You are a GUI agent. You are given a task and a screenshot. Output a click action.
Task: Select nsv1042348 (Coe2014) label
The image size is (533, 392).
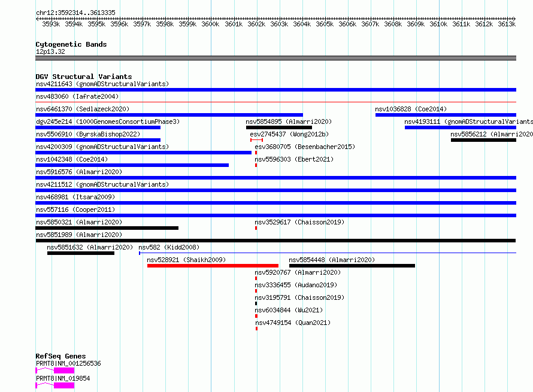point(72,159)
